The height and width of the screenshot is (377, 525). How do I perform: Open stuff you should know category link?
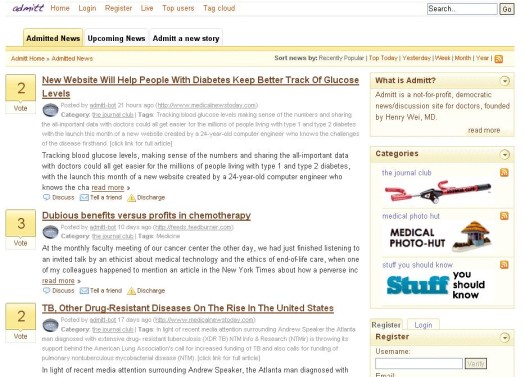417,265
